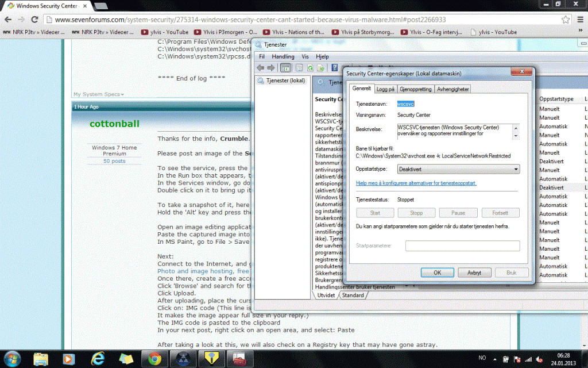Open the red toolbox app in taskbar
Screen dimensions: 588x368
239,359
